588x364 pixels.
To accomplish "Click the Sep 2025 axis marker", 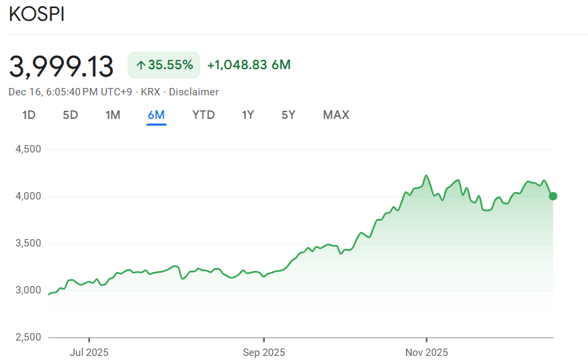I will click(263, 352).
